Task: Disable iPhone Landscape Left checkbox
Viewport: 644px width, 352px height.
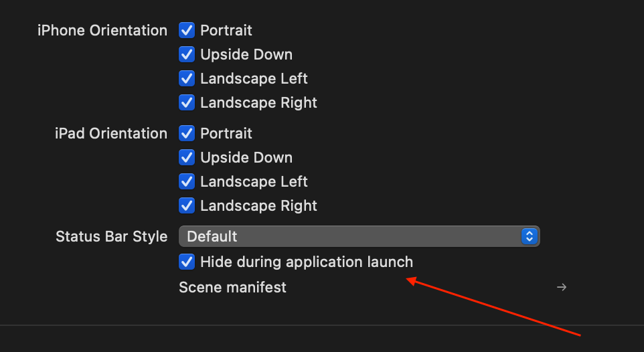Action: pyautogui.click(x=187, y=78)
